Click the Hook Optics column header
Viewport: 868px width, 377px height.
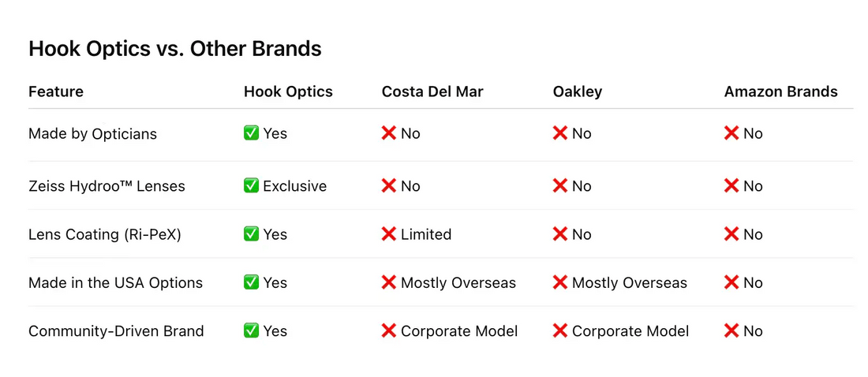[x=288, y=91]
